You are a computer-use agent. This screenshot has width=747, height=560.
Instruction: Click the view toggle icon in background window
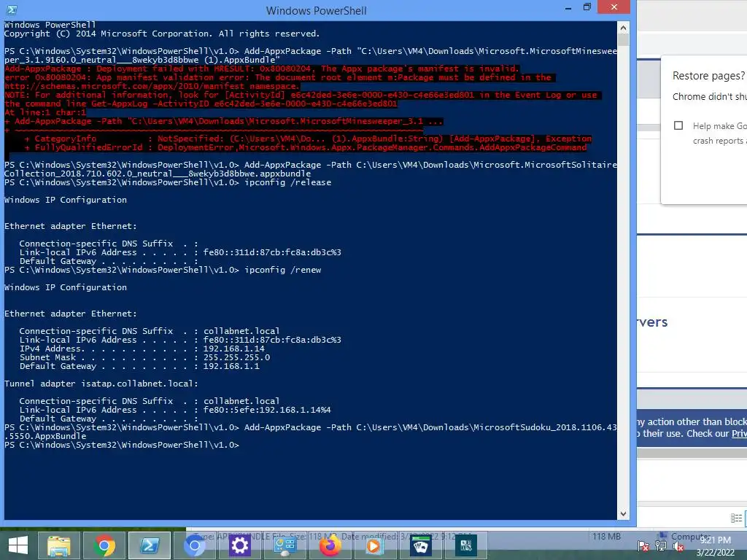point(736,518)
